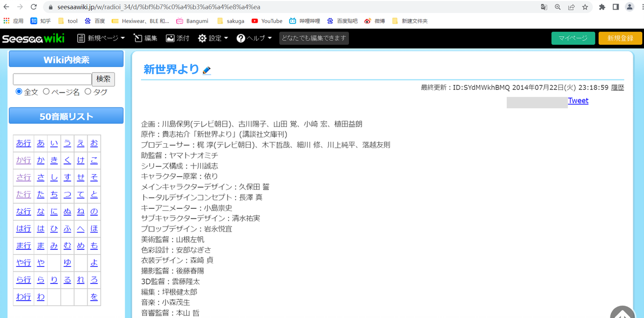644x318 pixels.
Task: Open the 百度 bookmark
Action: click(x=95, y=21)
